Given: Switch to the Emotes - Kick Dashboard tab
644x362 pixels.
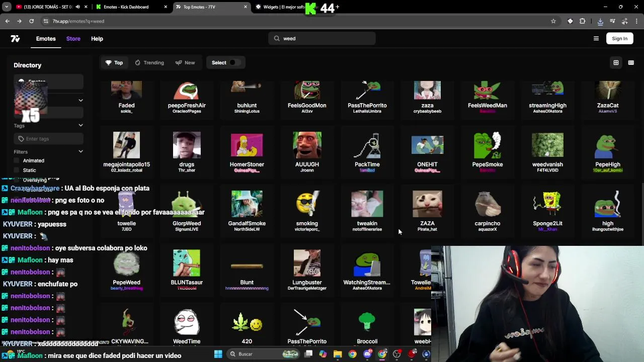Looking at the screenshot, I should coord(131,7).
